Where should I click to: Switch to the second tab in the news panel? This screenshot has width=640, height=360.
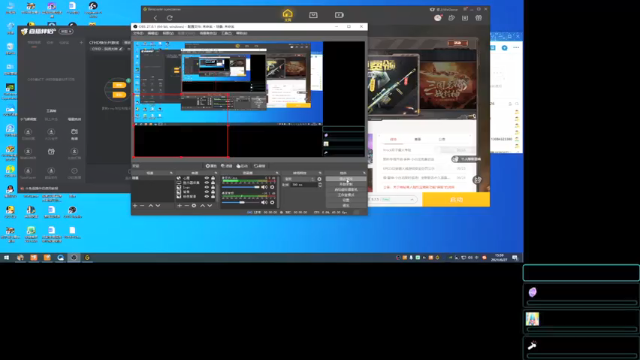pyautogui.click(x=418, y=140)
